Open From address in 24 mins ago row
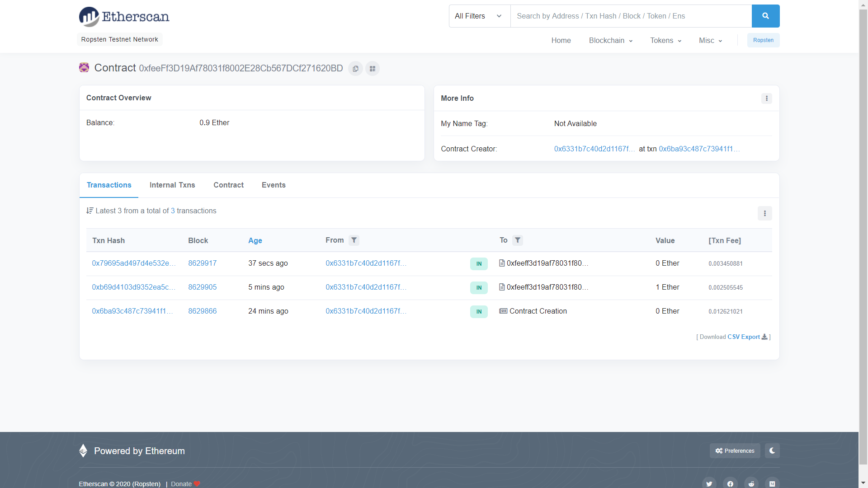Viewport: 868px width, 488px height. (366, 311)
